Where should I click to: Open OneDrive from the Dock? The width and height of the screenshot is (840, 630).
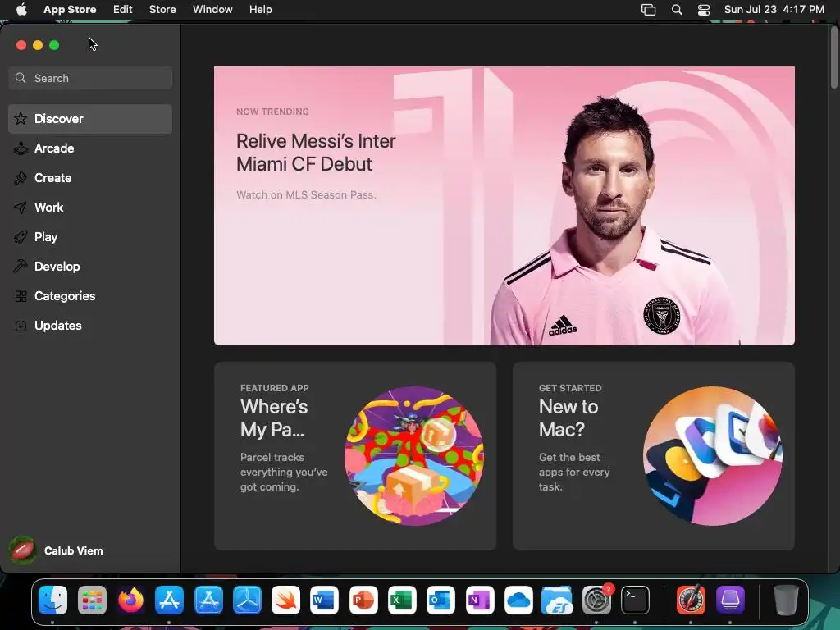[518, 600]
